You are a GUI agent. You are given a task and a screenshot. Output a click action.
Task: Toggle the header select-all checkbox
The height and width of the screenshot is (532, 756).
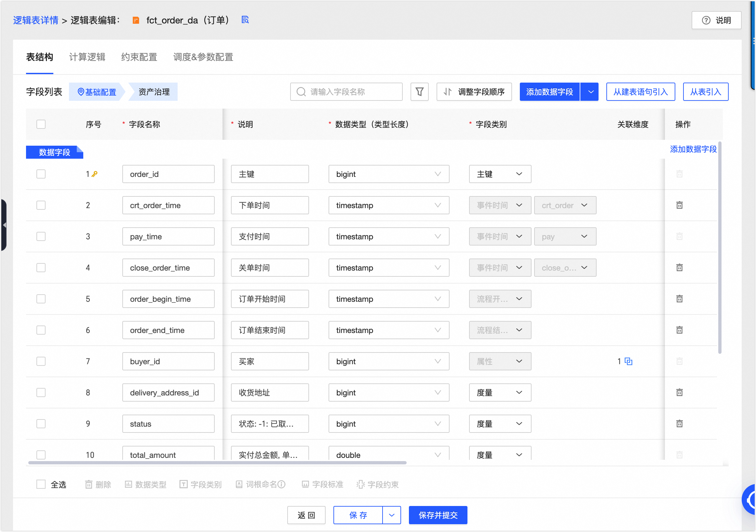pos(41,125)
